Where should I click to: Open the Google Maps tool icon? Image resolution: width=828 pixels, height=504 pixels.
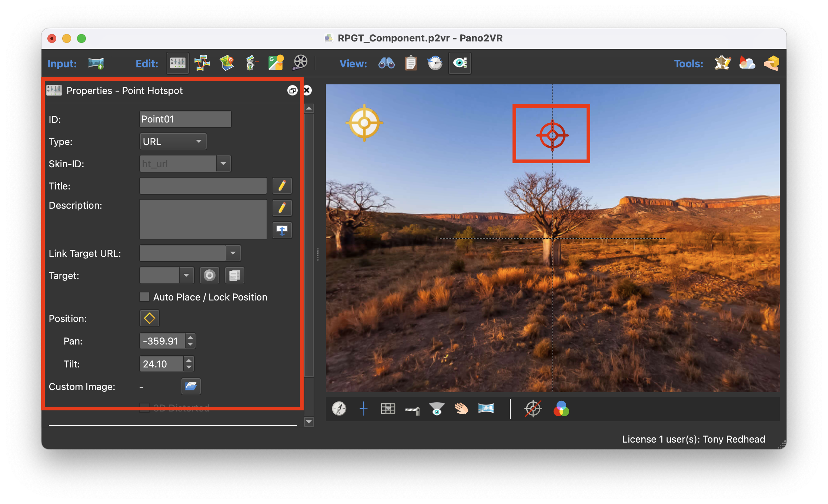click(x=276, y=63)
